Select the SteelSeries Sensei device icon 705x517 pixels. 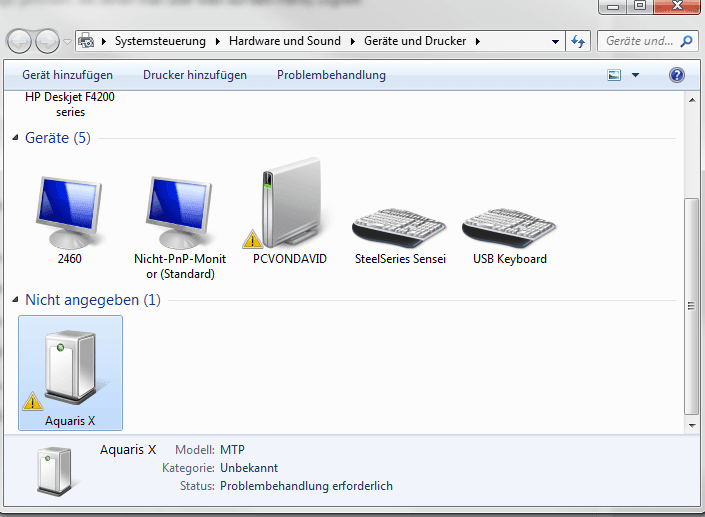(399, 227)
